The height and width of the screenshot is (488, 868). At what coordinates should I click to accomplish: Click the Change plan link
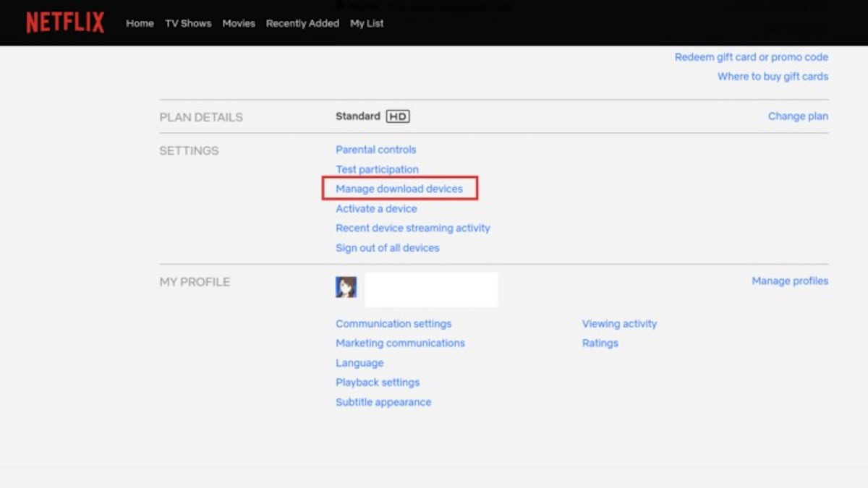[798, 116]
